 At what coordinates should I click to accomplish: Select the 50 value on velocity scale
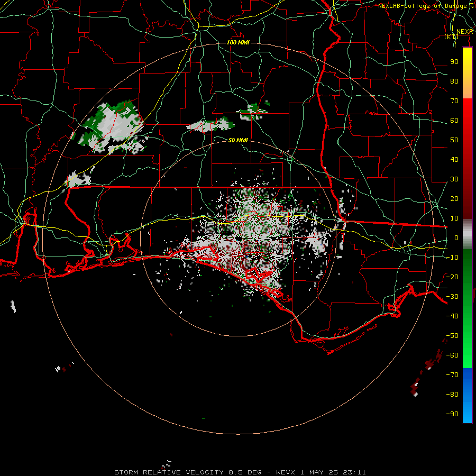pos(454,140)
